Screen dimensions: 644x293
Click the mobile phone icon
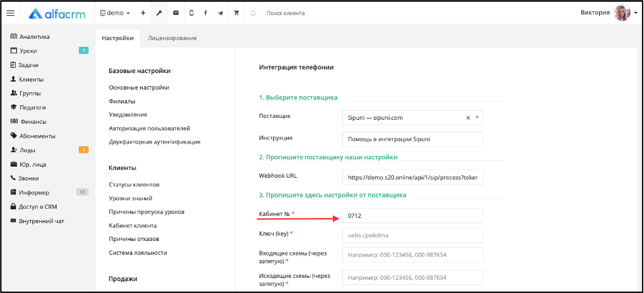coord(191,13)
